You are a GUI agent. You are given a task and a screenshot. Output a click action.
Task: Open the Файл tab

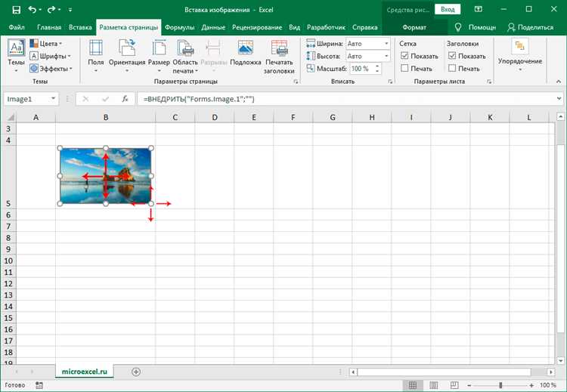click(x=17, y=27)
